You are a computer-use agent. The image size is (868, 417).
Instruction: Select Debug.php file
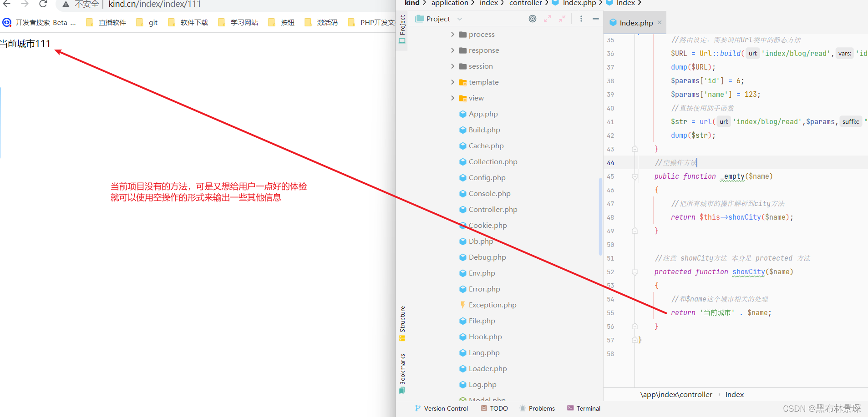pyautogui.click(x=482, y=257)
